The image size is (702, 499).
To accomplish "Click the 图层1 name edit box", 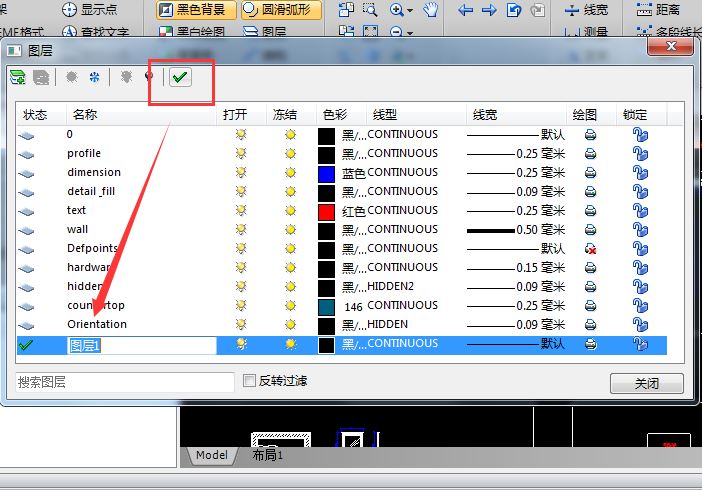I will [x=141, y=345].
